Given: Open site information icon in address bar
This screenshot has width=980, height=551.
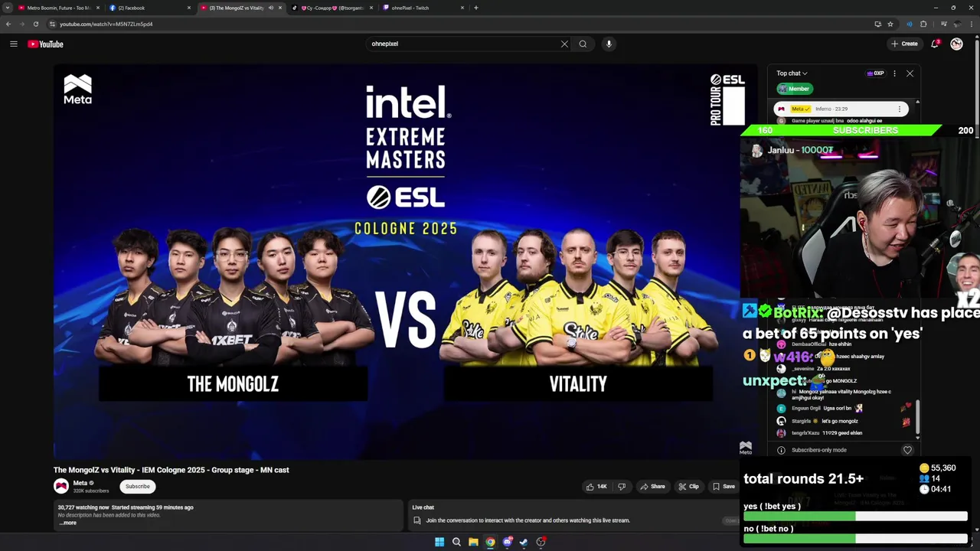Looking at the screenshot, I should (52, 24).
